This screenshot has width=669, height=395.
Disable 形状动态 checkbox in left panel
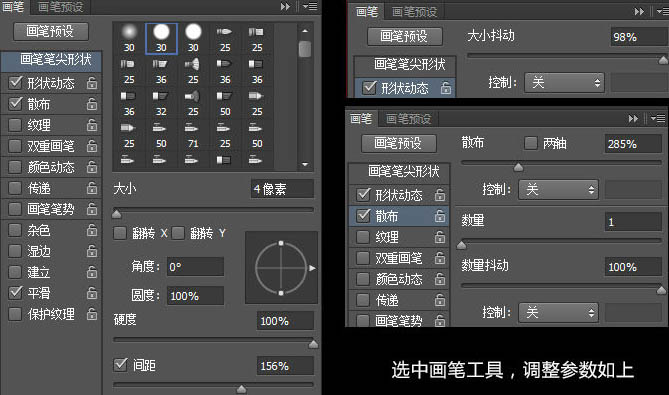coord(15,82)
